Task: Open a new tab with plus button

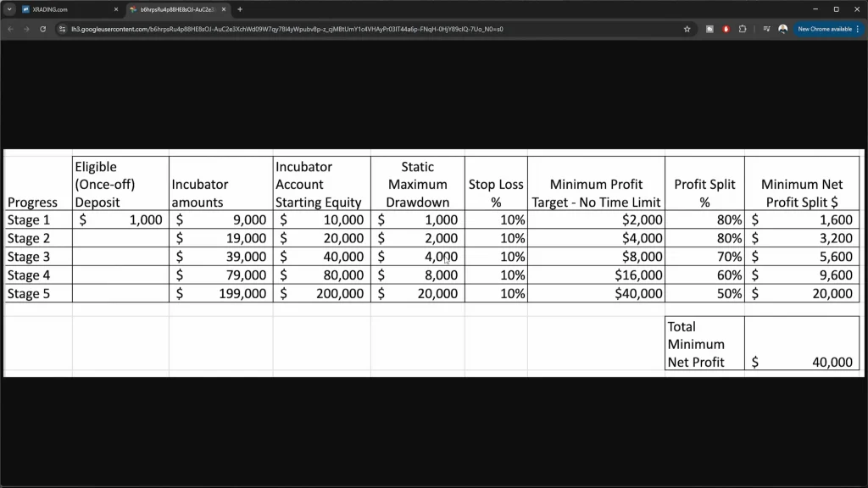Action: tap(240, 9)
